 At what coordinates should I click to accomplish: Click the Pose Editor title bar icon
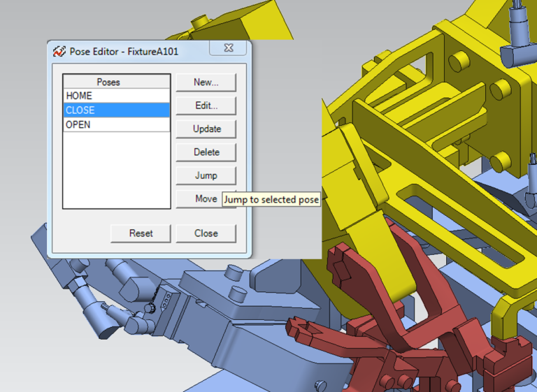click(59, 51)
